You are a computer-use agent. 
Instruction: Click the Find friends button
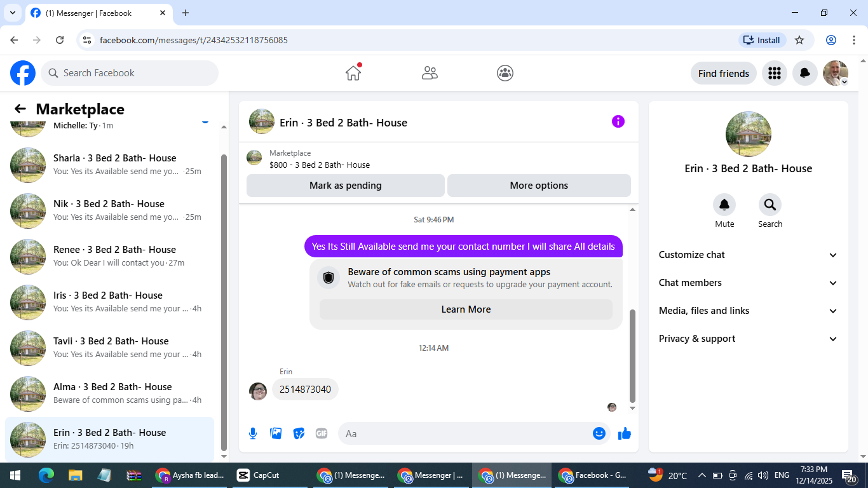[x=724, y=73]
